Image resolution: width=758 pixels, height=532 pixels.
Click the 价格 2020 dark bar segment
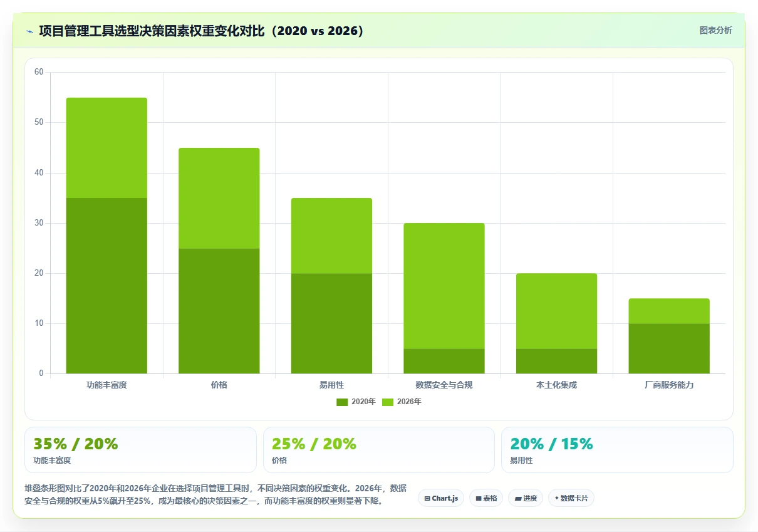219,311
